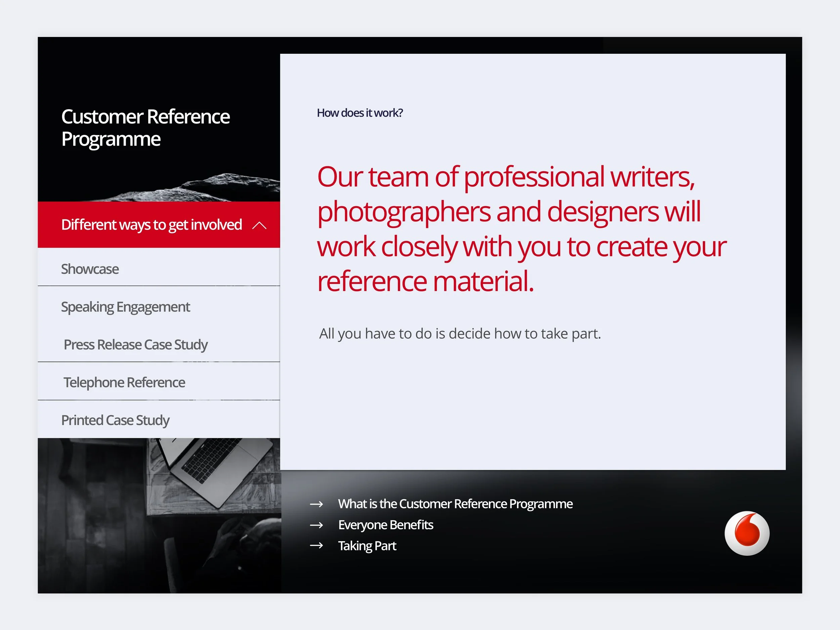The width and height of the screenshot is (840, 630).
Task: Click the Vodafone logo icon
Action: 747,533
